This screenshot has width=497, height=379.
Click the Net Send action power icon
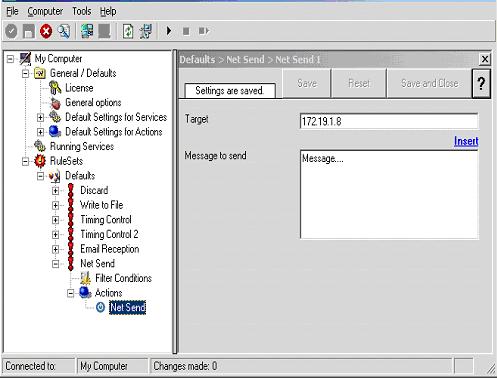point(100,307)
